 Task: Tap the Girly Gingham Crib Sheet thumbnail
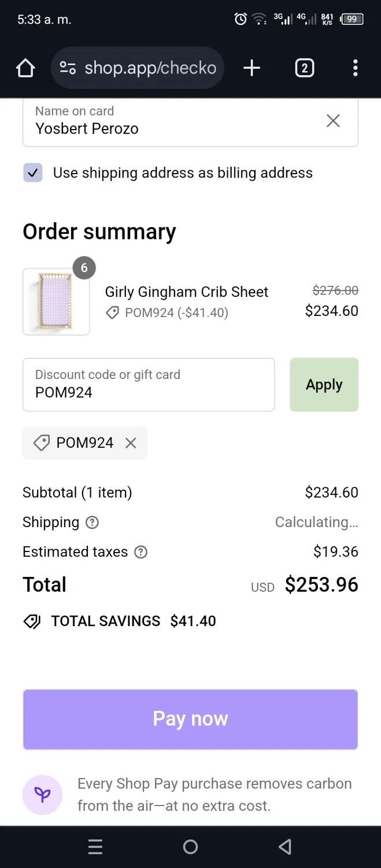tap(56, 301)
